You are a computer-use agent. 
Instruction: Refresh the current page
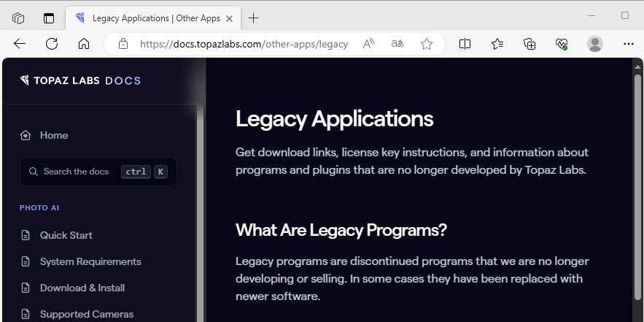[x=52, y=44]
